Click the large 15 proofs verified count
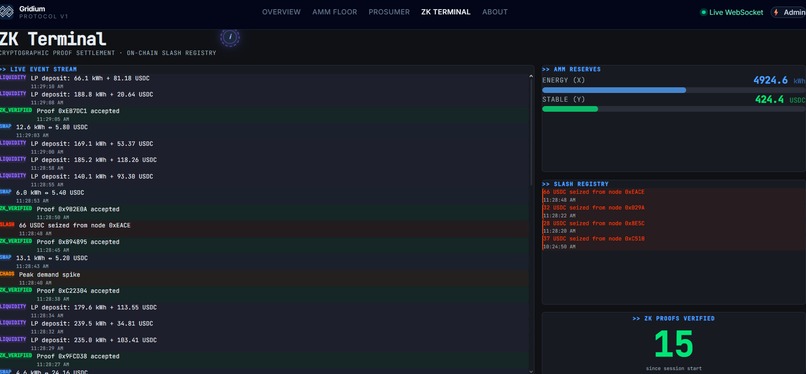Image resolution: width=806 pixels, height=374 pixels. 673,344
